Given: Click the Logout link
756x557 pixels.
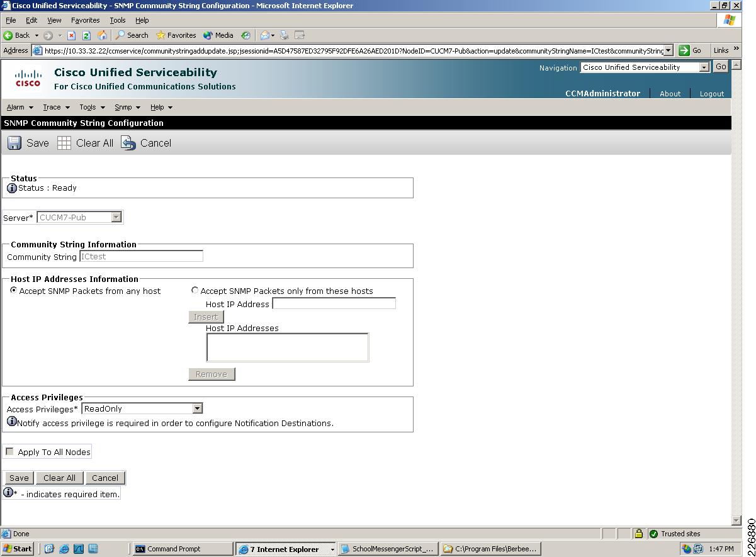Looking at the screenshot, I should (x=712, y=94).
